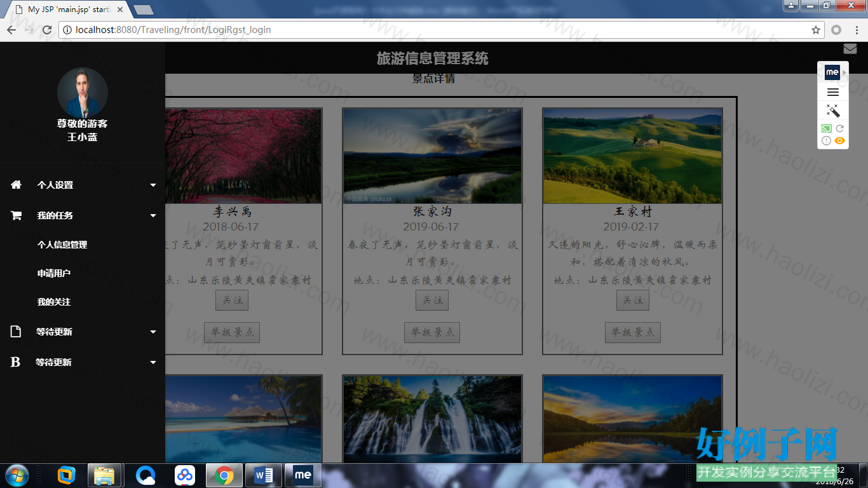This screenshot has width=868, height=488.
Task: Open the Windows Start menu
Action: (17, 475)
